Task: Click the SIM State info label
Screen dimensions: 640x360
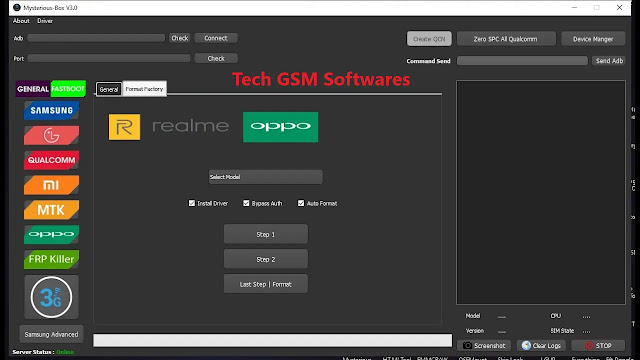Action: (x=562, y=331)
